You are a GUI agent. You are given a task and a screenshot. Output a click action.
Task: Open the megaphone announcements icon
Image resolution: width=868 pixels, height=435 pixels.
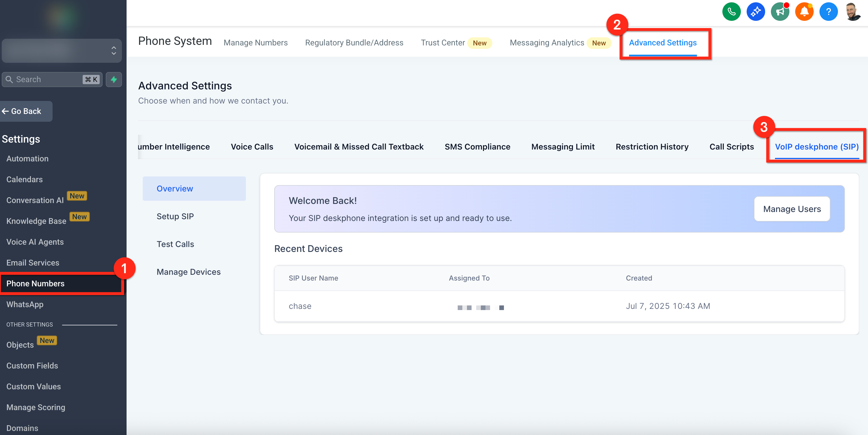780,12
